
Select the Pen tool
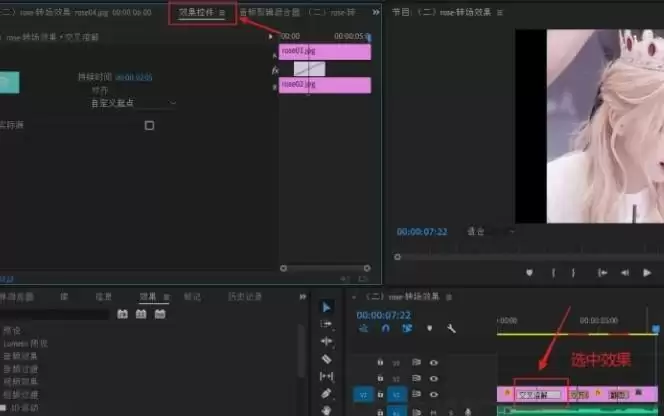pos(327,394)
